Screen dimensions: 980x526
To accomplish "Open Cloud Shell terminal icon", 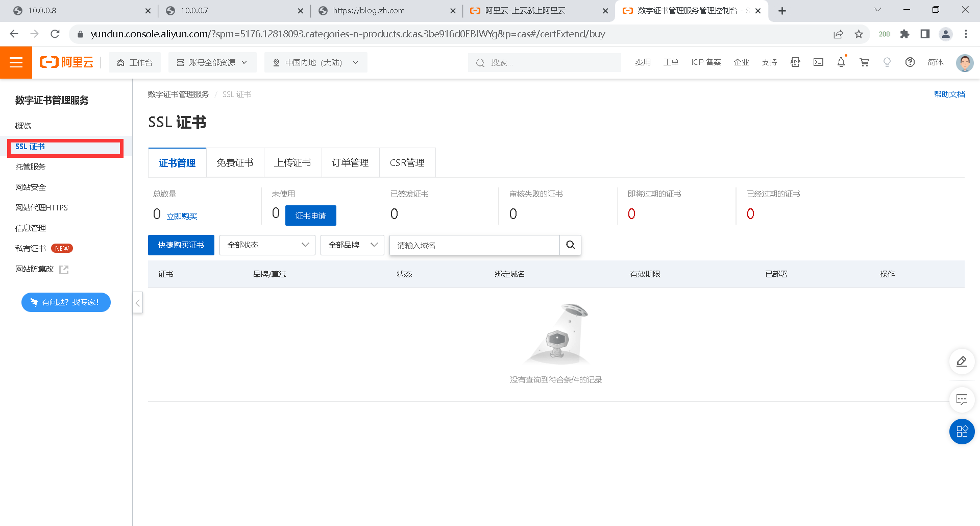I will (x=818, y=62).
